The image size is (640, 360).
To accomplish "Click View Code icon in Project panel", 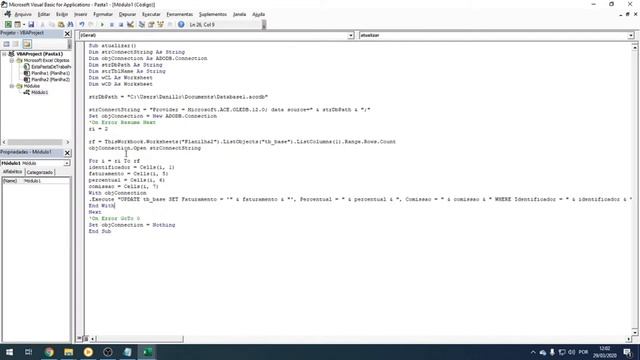I will coord(7,44).
